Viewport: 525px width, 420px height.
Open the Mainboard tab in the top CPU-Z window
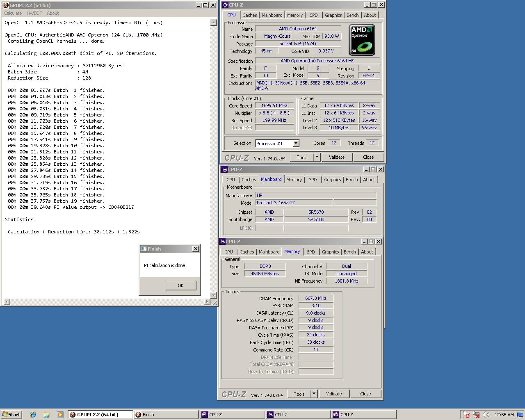coord(272,15)
